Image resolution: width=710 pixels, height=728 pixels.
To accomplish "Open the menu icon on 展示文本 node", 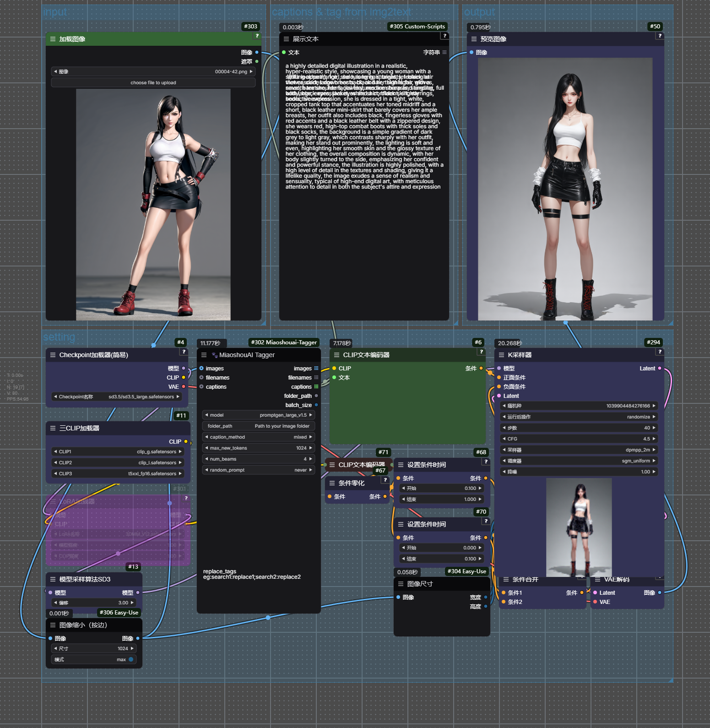I will [x=286, y=39].
